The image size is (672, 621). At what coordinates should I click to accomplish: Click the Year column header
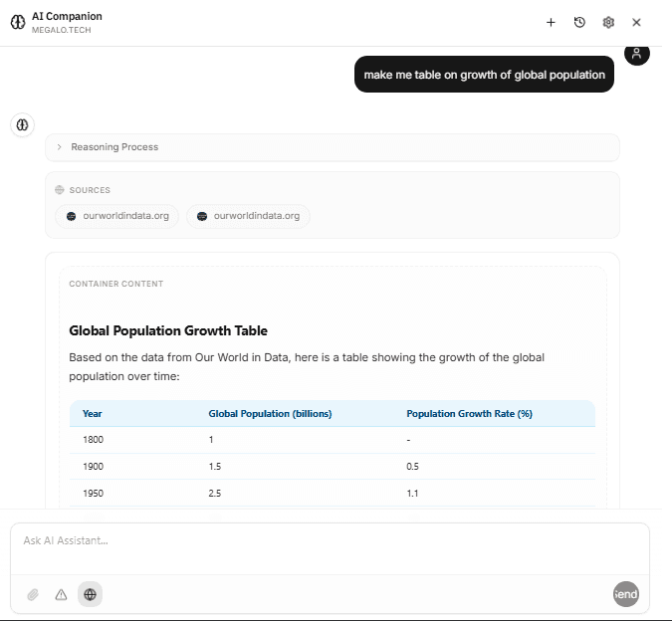(93, 414)
